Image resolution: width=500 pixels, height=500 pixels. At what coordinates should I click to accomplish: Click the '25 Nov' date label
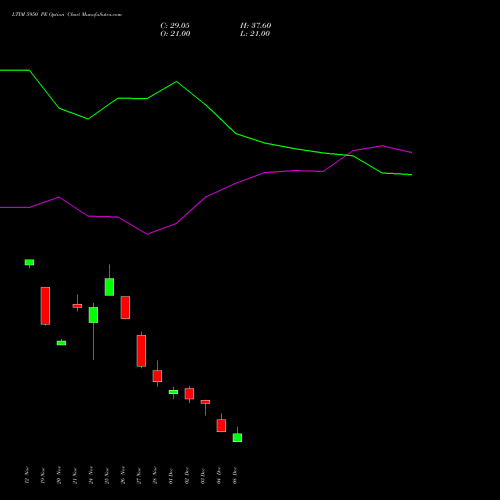(107, 476)
